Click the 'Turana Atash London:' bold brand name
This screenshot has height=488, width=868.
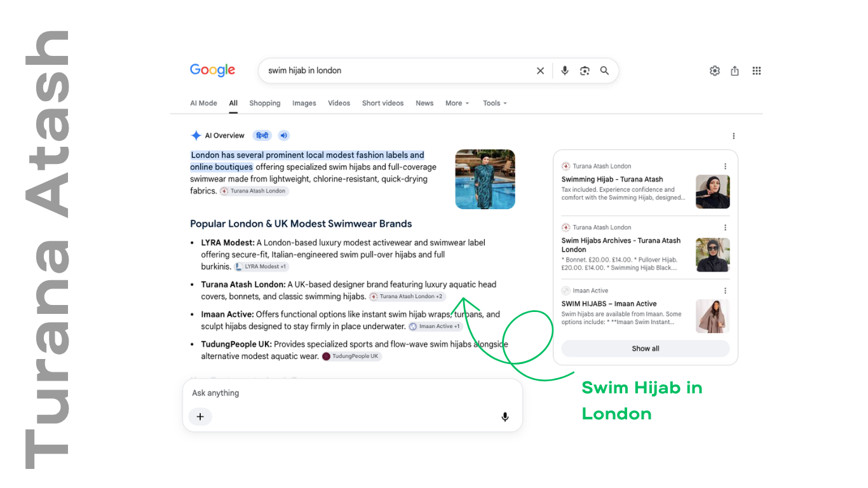point(243,285)
